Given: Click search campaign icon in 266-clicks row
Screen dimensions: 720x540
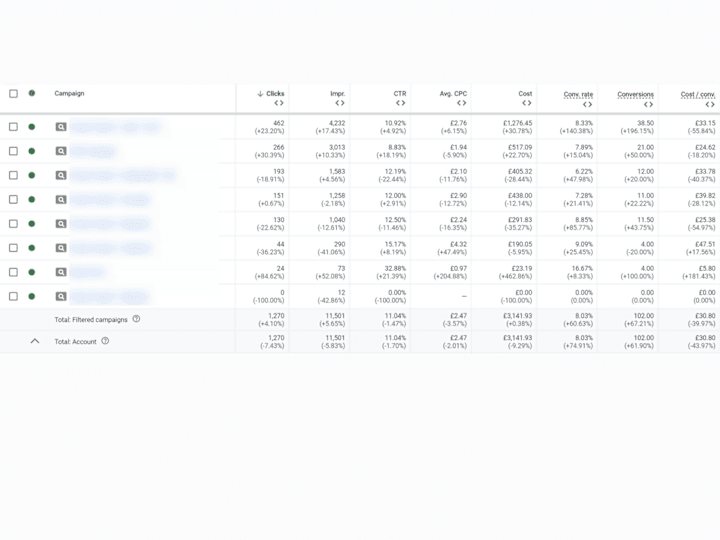Looking at the screenshot, I should (61, 151).
